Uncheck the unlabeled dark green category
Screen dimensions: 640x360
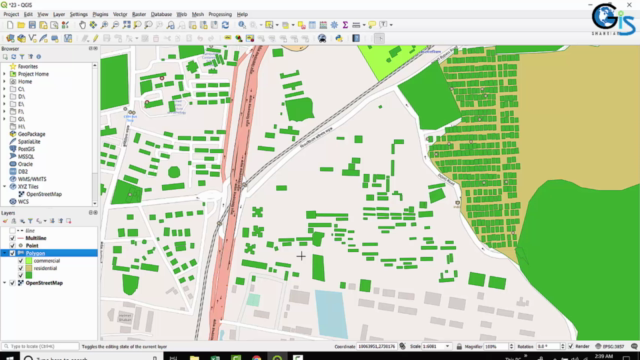[20, 276]
